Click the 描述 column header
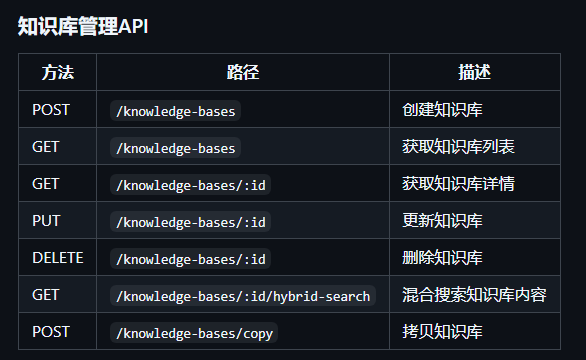This screenshot has width=586, height=360. [475, 72]
